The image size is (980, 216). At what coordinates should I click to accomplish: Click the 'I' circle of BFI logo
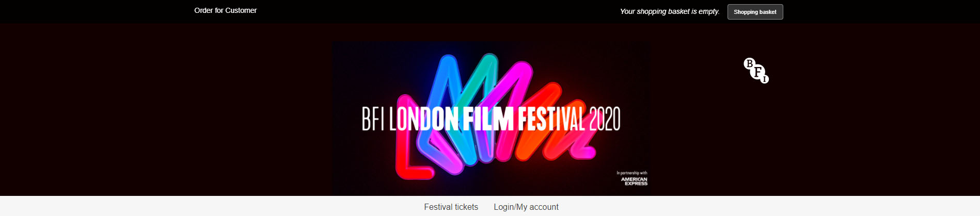point(765,79)
